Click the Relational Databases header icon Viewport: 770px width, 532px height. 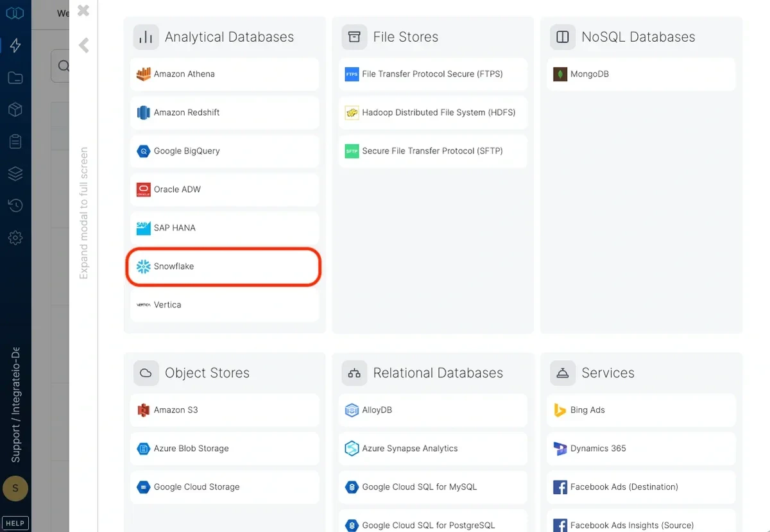tap(354, 373)
